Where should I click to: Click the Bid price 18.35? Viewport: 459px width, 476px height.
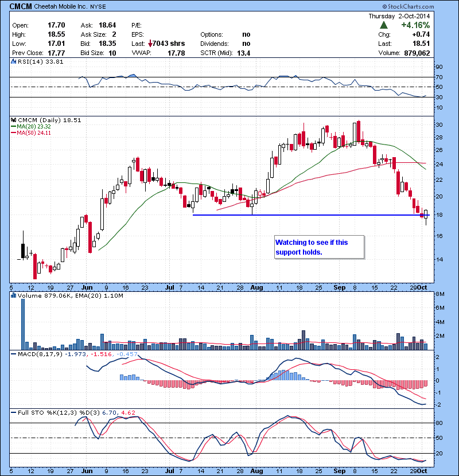click(x=107, y=44)
